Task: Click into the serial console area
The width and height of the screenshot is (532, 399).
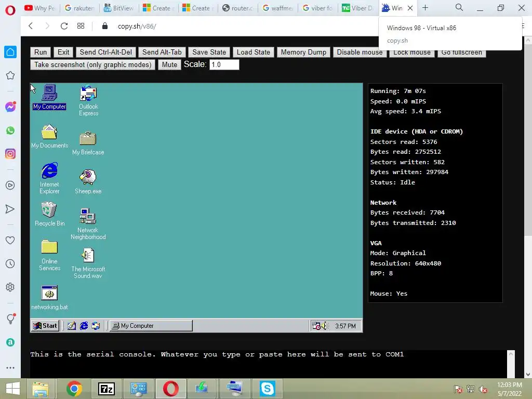Action: [268, 364]
